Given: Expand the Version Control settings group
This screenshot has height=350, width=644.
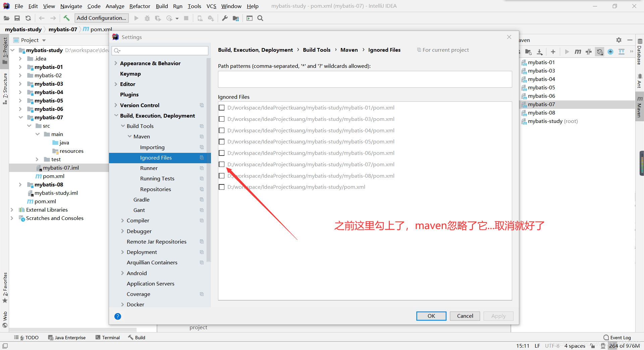Looking at the screenshot, I should coord(116,105).
